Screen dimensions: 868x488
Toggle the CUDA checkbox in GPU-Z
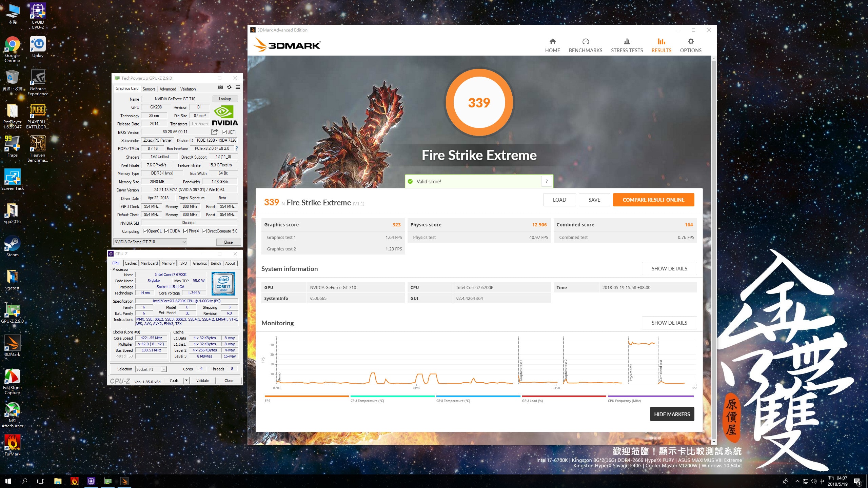(166, 231)
